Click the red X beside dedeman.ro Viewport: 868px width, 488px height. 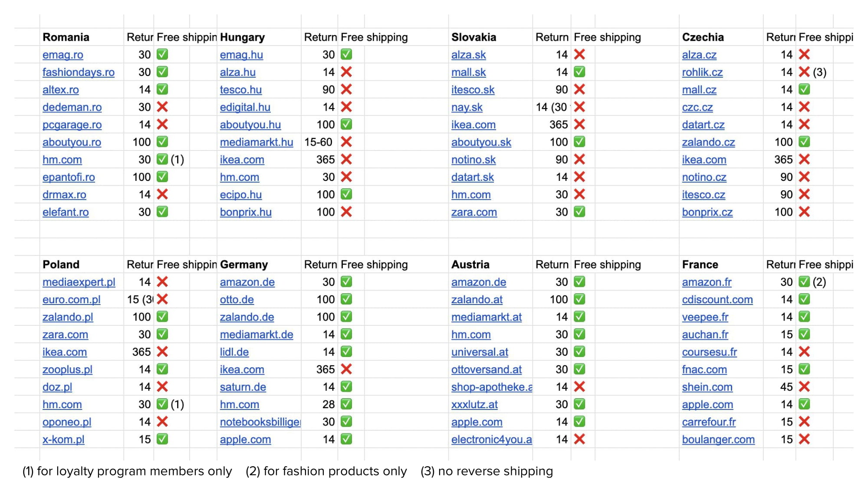point(162,107)
